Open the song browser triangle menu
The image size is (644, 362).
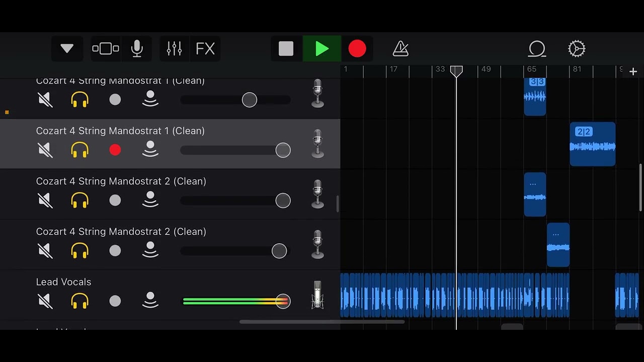pyautogui.click(x=67, y=49)
